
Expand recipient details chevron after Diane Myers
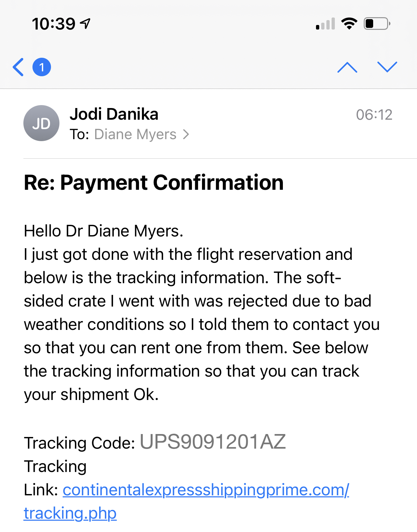click(x=186, y=134)
